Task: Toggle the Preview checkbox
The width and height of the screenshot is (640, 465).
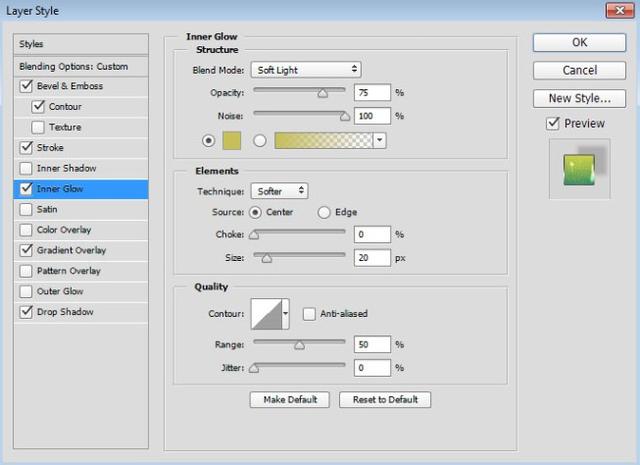Action: [x=552, y=123]
